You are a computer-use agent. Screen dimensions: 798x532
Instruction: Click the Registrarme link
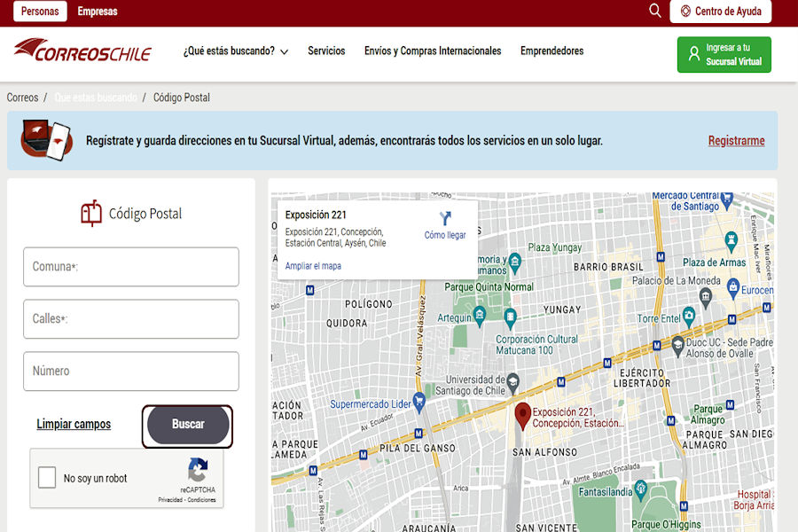[x=737, y=141]
